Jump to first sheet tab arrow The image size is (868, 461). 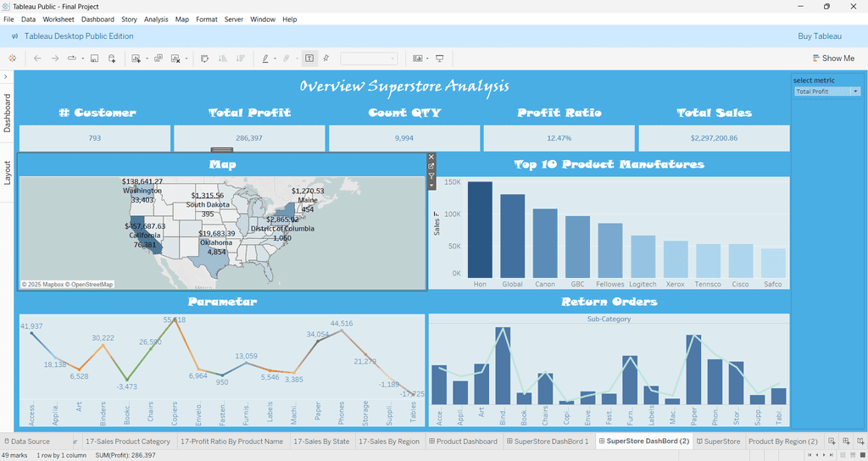(810, 455)
